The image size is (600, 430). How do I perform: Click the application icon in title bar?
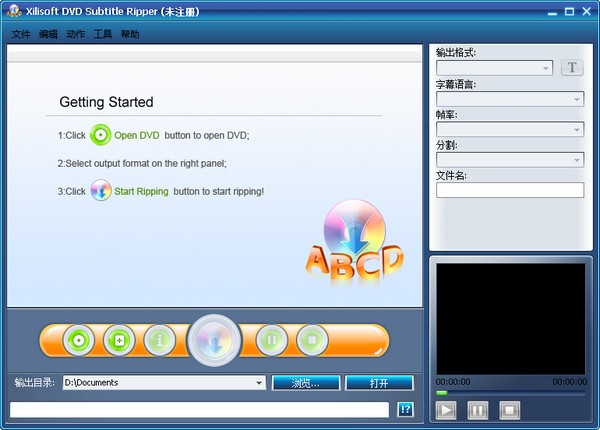coord(14,11)
